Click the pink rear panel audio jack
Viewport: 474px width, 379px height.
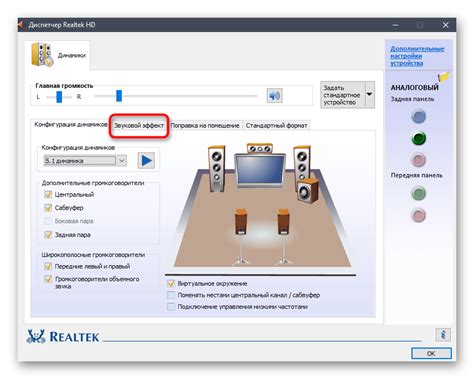coord(418,160)
